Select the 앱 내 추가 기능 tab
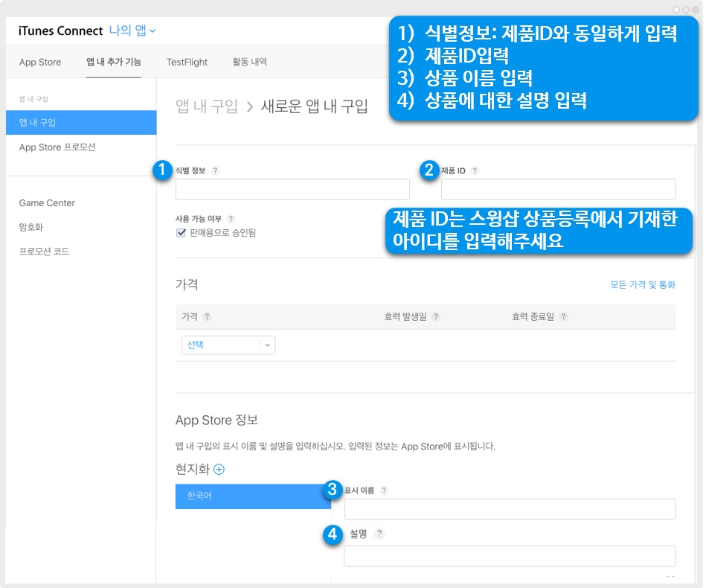The height and width of the screenshot is (588, 706). tap(114, 63)
